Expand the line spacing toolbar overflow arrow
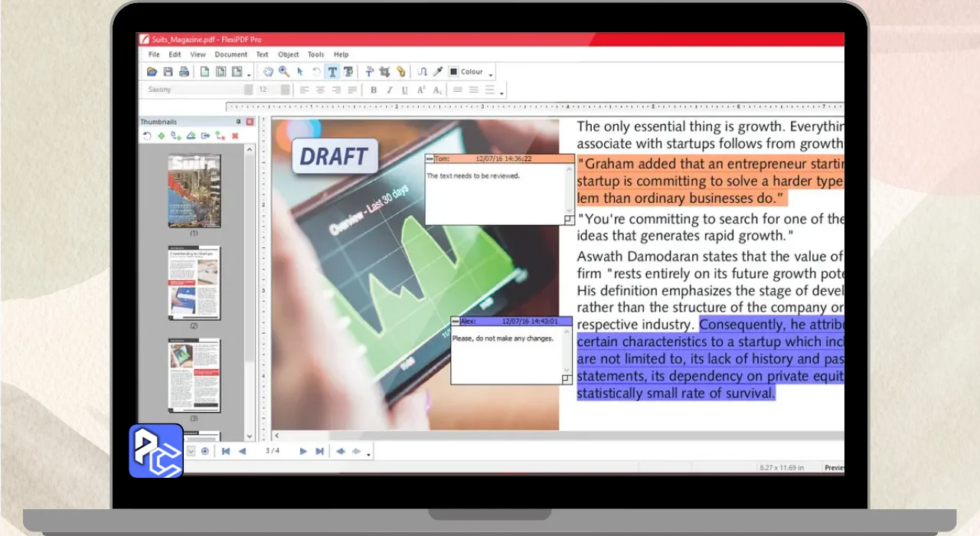The width and height of the screenshot is (980, 536). (x=502, y=93)
